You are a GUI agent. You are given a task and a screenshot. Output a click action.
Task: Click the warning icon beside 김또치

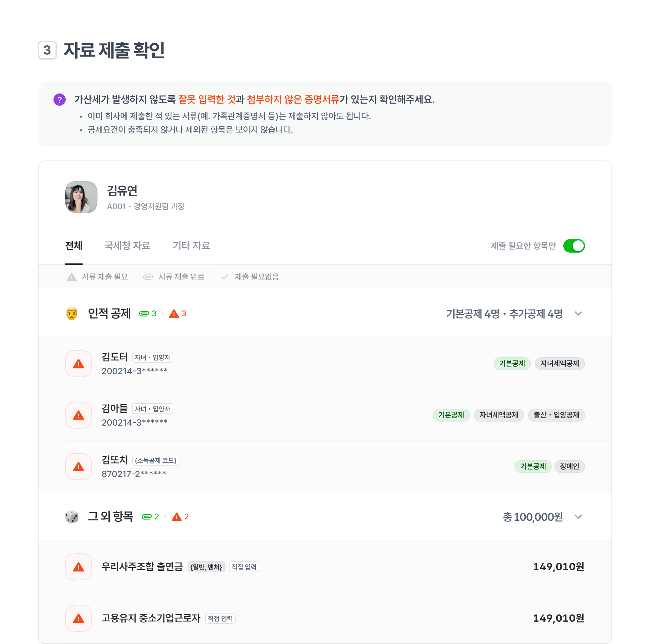coord(79,467)
